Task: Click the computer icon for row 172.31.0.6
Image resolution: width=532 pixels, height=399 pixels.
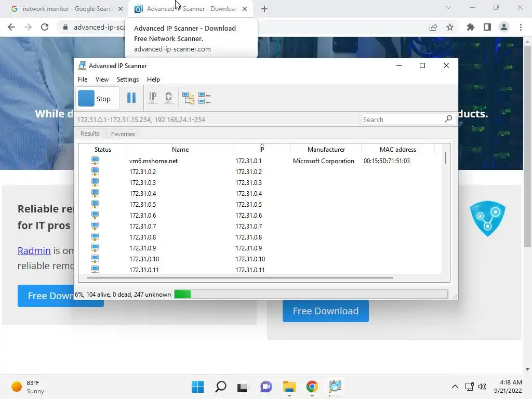Action: point(95,215)
